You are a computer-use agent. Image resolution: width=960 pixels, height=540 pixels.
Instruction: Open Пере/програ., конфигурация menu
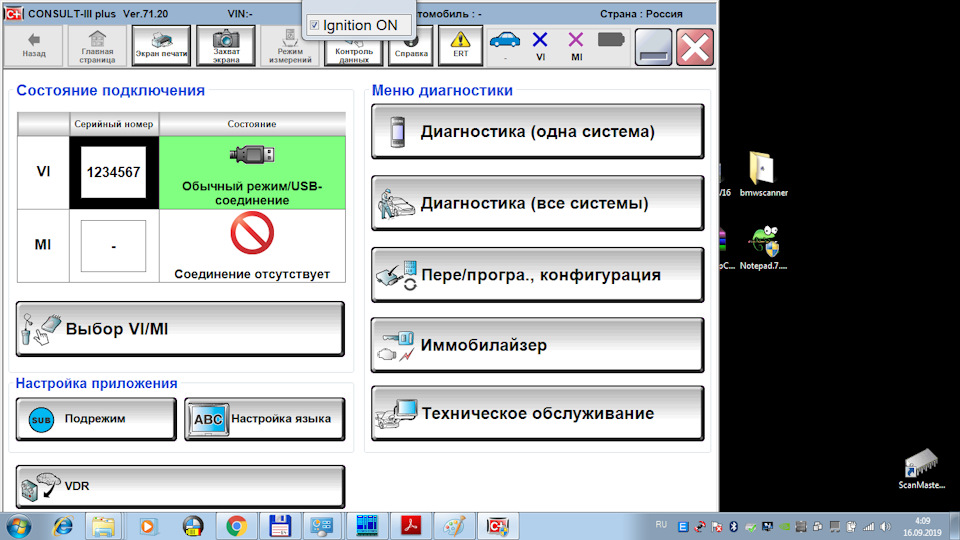pos(538,275)
